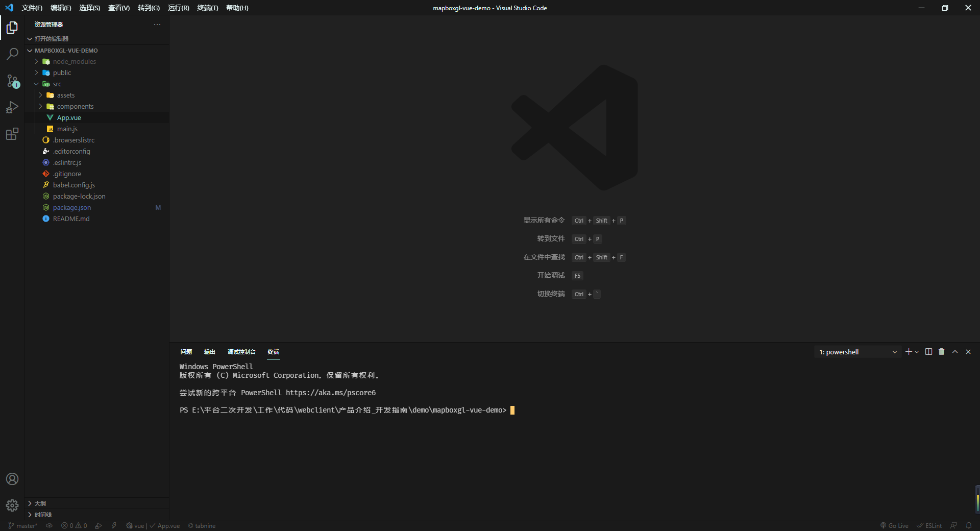Viewport: 980px width, 531px height.
Task: Open the .gitignore file
Action: point(97,174)
